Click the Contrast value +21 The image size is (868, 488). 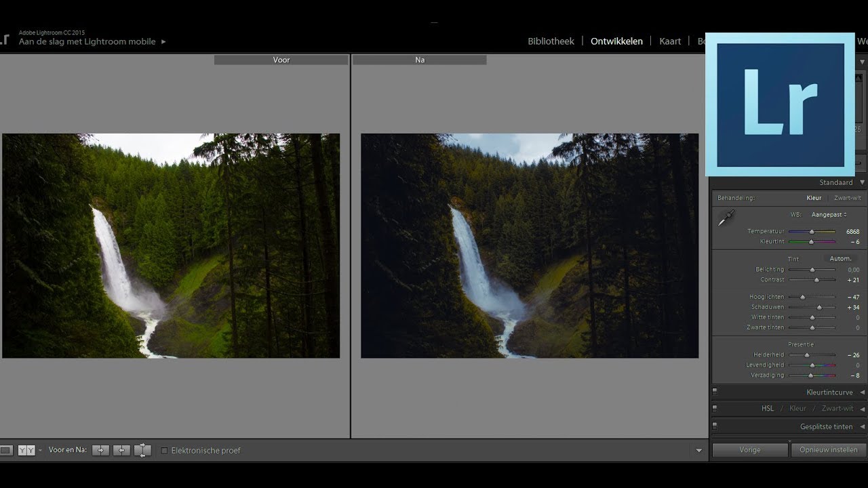click(x=853, y=280)
